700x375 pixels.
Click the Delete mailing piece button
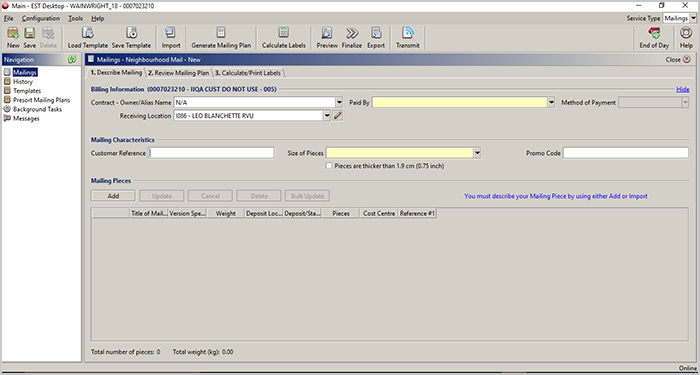coord(259,196)
